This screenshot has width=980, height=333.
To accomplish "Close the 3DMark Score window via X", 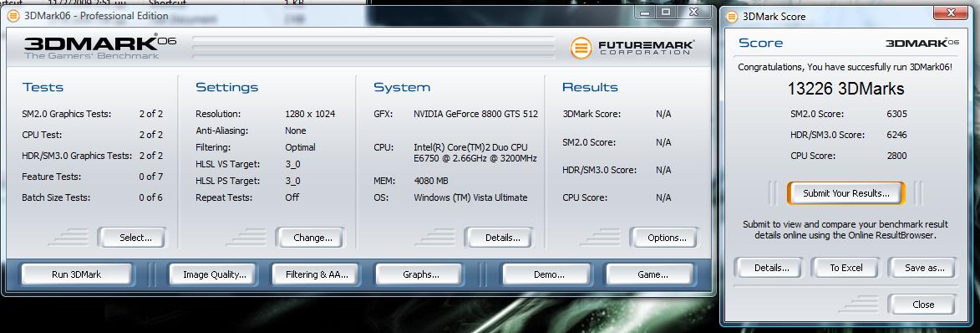I will click(x=951, y=12).
